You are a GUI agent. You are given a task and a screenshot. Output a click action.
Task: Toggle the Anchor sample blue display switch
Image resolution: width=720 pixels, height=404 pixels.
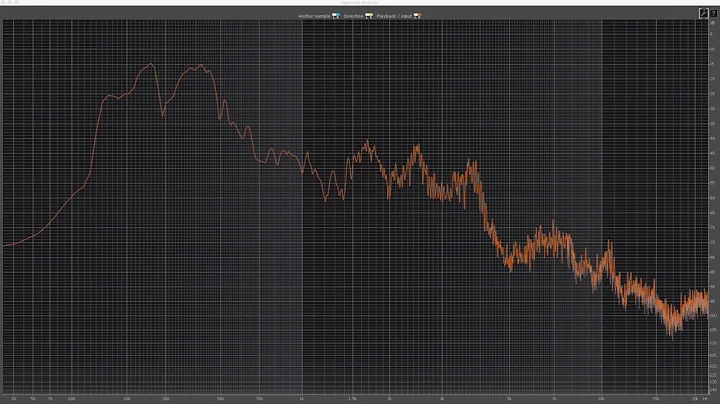(336, 16)
